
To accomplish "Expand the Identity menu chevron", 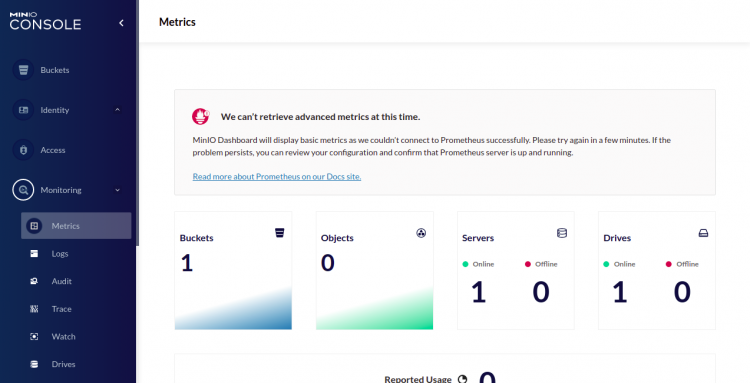I will [118, 110].
